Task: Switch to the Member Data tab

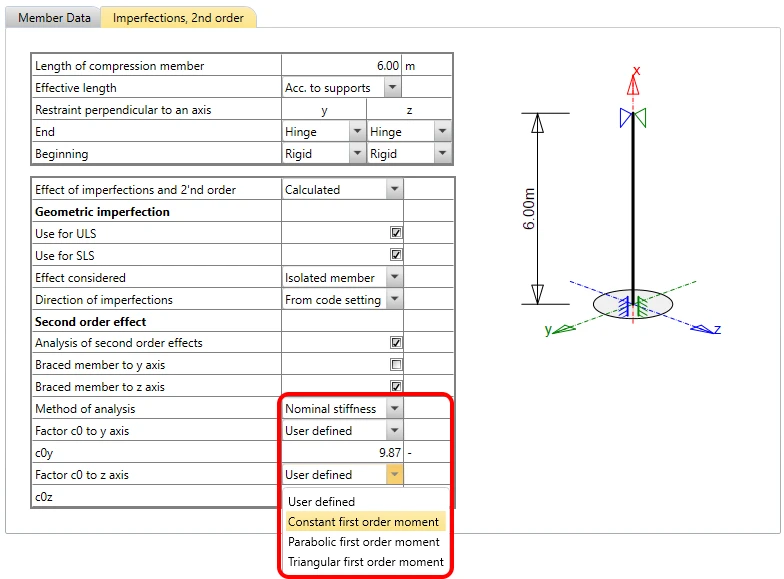Action: click(x=54, y=18)
